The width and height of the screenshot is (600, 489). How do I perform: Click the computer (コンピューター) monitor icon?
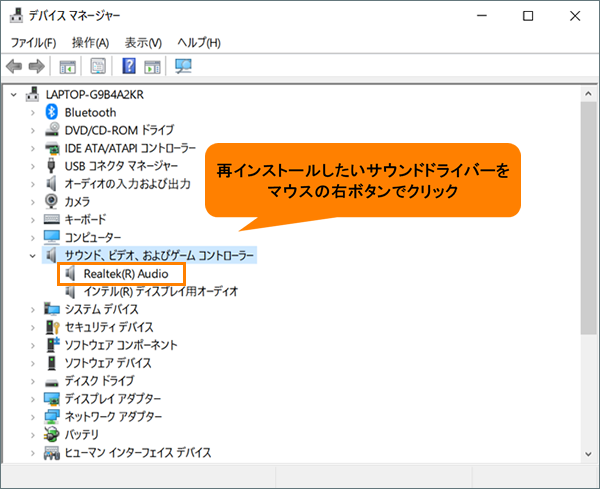coord(52,237)
